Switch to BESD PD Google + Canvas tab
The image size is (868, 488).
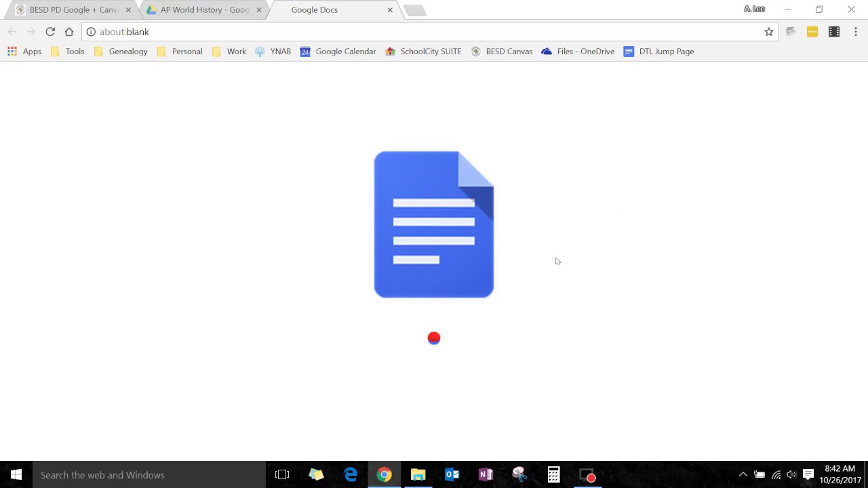(x=73, y=10)
